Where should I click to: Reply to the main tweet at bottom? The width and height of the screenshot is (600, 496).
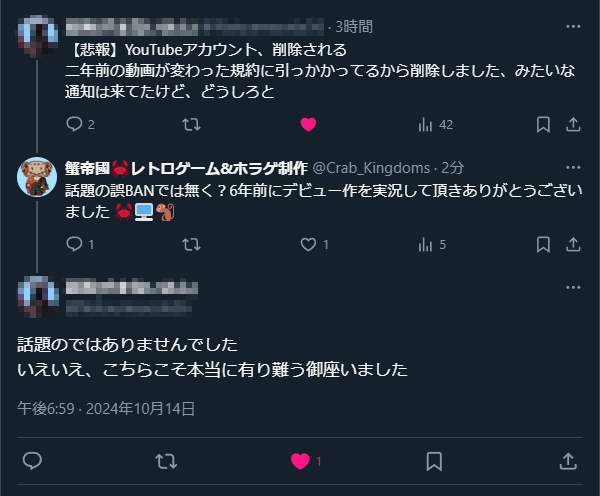[x=32, y=461]
